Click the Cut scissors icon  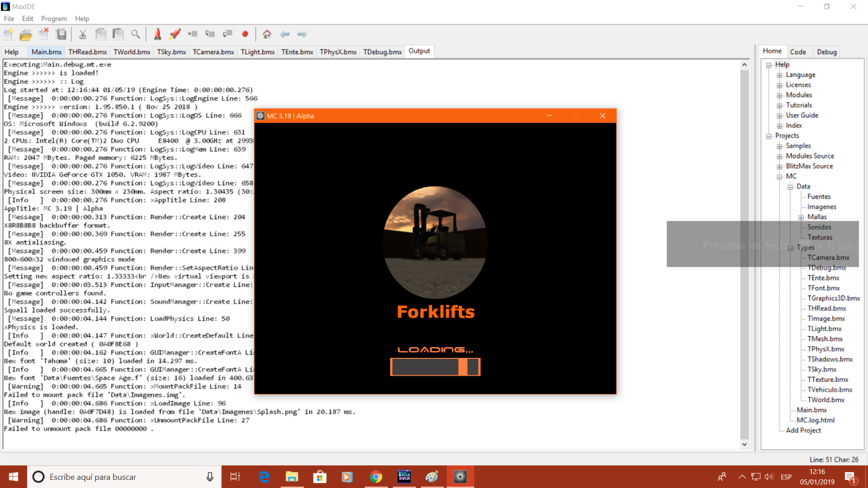(82, 34)
